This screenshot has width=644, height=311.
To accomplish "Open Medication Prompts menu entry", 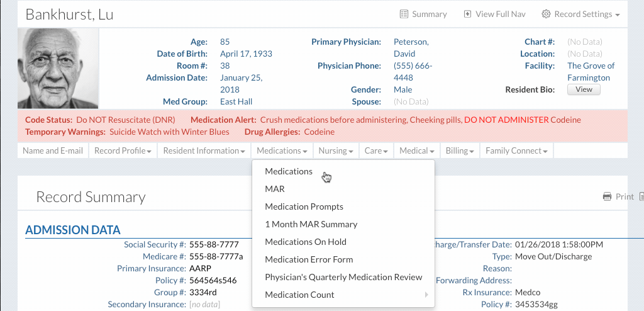I will pos(304,206).
